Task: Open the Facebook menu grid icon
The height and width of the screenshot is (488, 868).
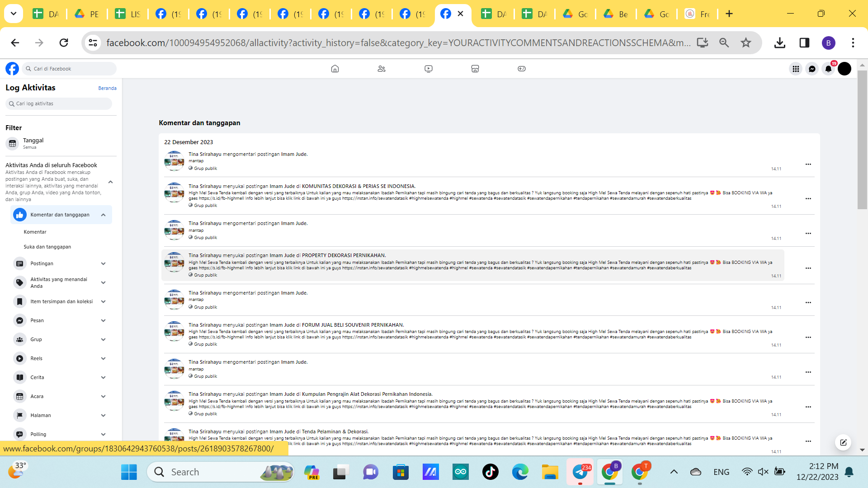Action: [x=796, y=69]
